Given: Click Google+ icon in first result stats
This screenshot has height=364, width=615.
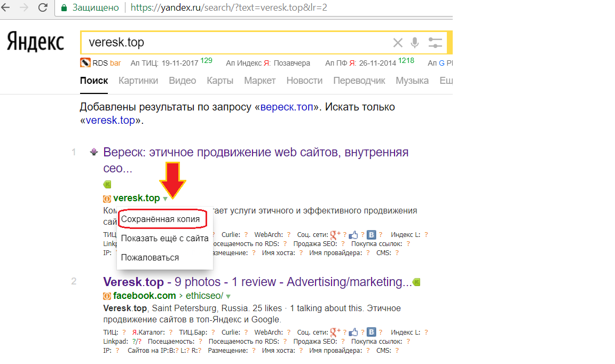Looking at the screenshot, I should 335,234.
